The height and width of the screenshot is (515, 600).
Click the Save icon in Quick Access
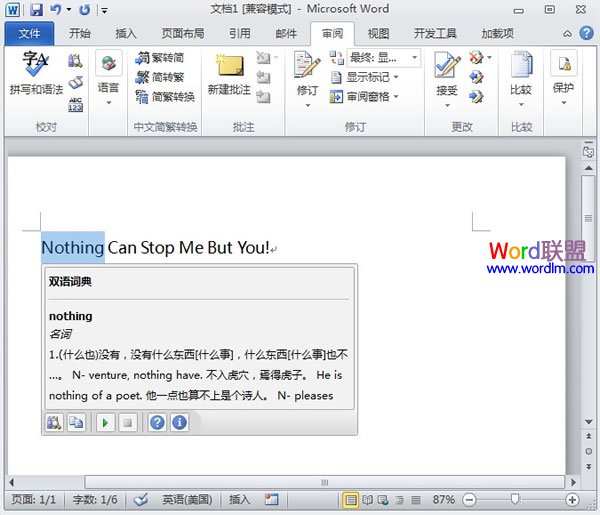pos(36,10)
